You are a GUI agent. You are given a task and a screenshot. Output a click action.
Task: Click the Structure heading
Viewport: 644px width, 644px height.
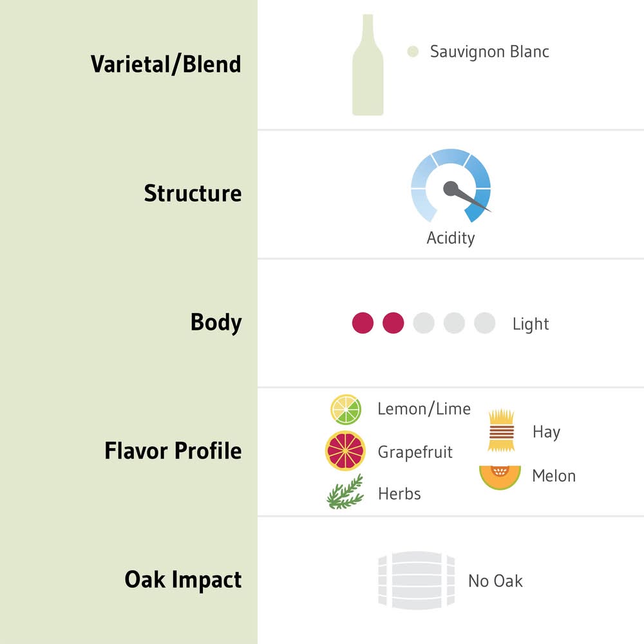click(193, 193)
